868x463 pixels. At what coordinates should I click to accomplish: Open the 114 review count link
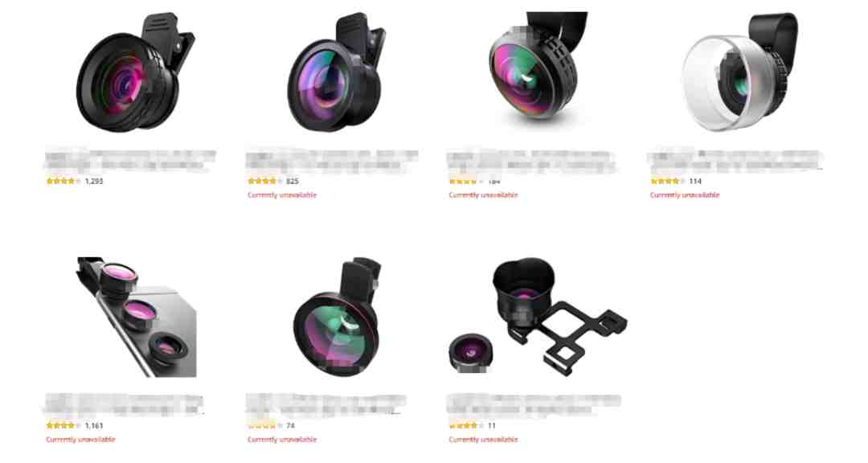pos(695,181)
